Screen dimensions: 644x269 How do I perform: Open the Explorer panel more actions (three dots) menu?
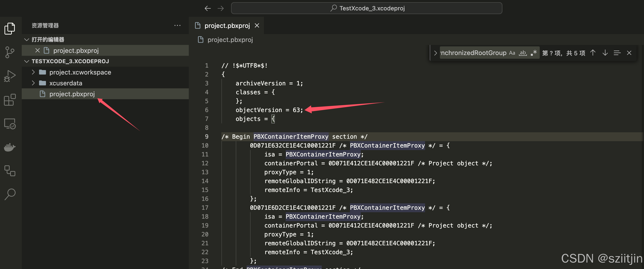click(x=177, y=25)
